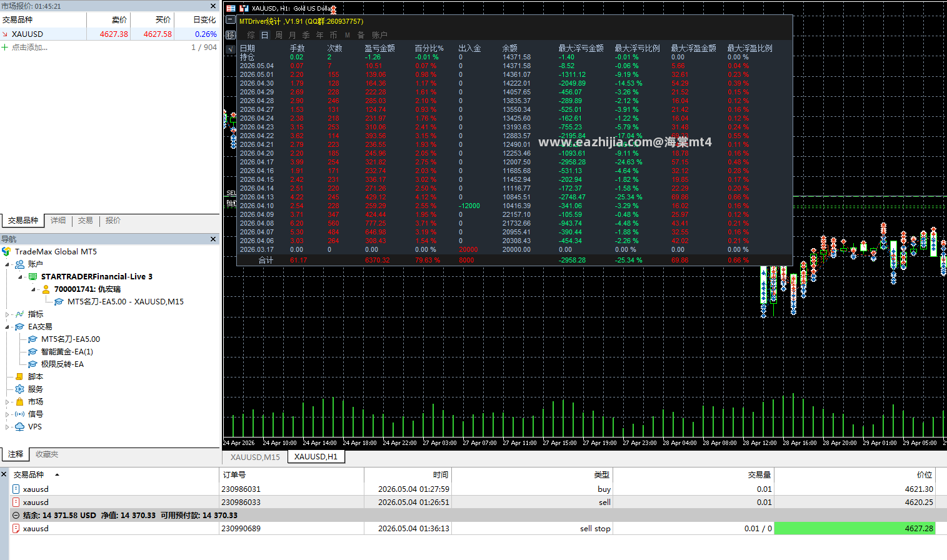Click 点击添加 to add a symbol
The image size is (947, 560).
[29, 47]
